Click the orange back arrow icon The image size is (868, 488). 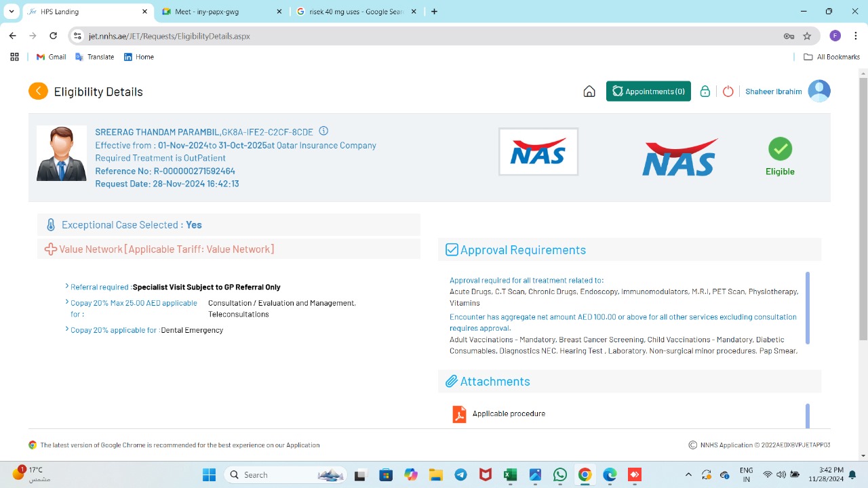click(x=38, y=91)
